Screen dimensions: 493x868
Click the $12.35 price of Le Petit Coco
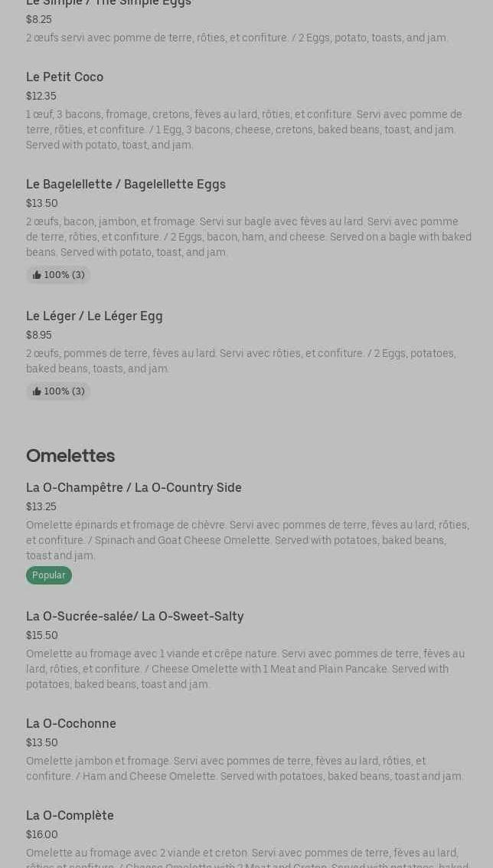(x=41, y=97)
